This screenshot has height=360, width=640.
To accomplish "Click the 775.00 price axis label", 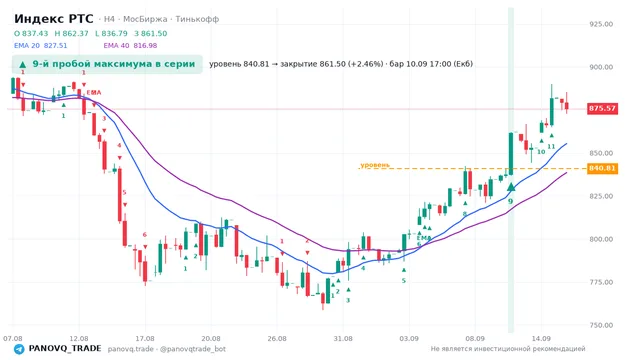I will [601, 282].
